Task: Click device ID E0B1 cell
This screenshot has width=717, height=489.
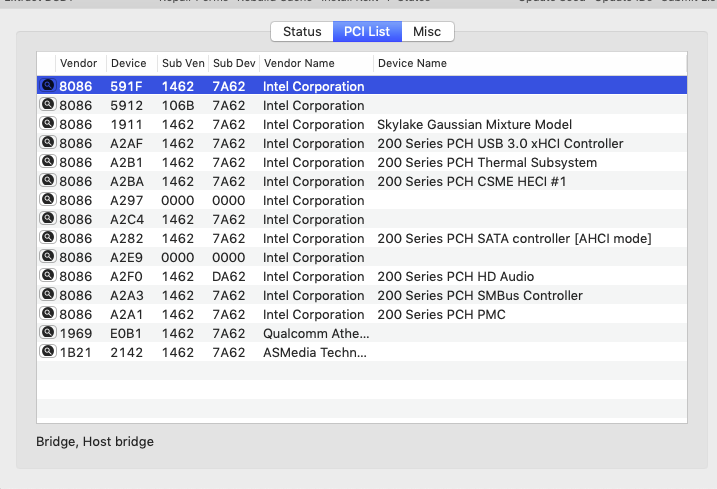Action: pyautogui.click(x=126, y=333)
